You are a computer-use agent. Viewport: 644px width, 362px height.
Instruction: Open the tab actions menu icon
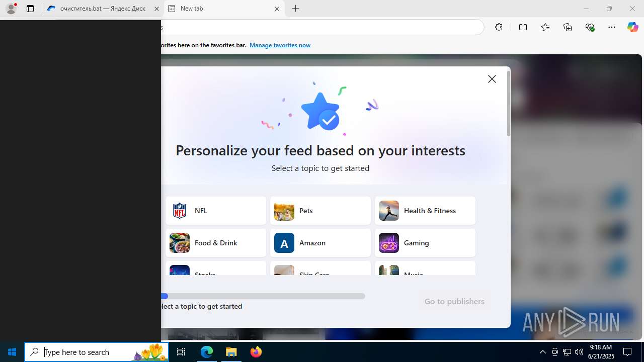click(30, 9)
